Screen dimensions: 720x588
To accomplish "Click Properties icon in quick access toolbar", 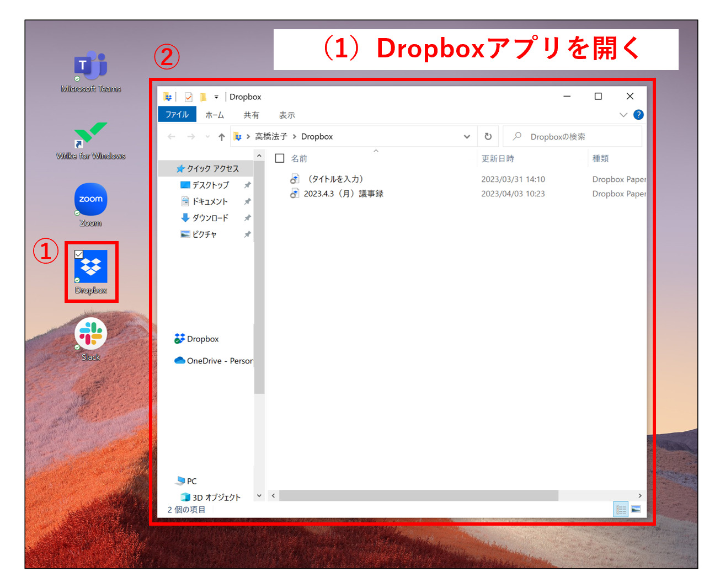I will 189,97.
